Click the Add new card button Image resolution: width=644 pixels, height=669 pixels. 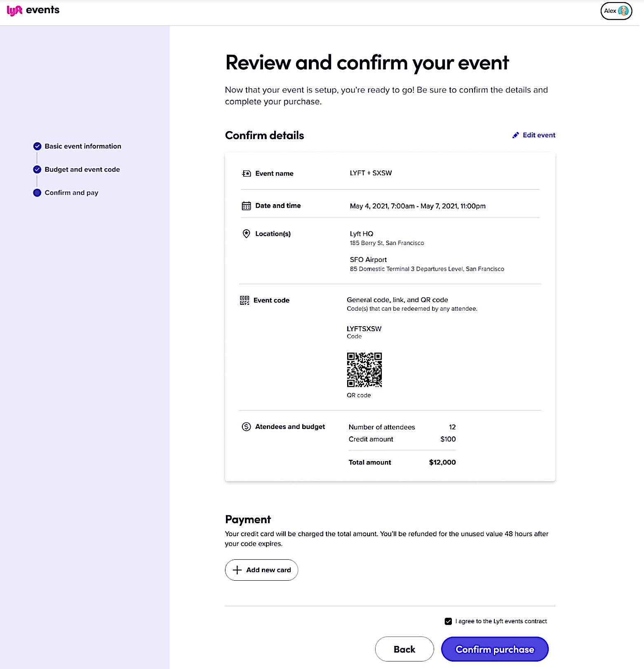(x=261, y=570)
